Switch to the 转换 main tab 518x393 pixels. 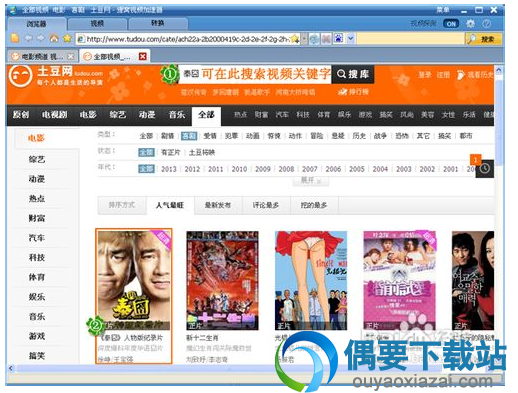(x=158, y=23)
